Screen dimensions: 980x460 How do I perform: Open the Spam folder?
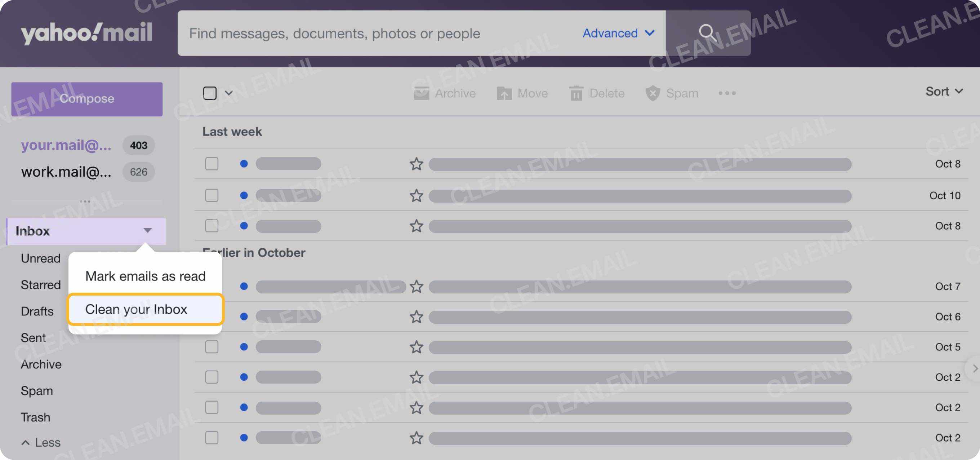tap(36, 390)
